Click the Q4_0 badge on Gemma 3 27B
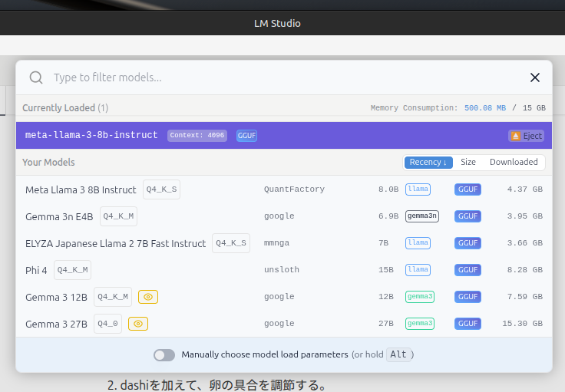Viewport: 565px width, 392px height. pyautogui.click(x=108, y=324)
